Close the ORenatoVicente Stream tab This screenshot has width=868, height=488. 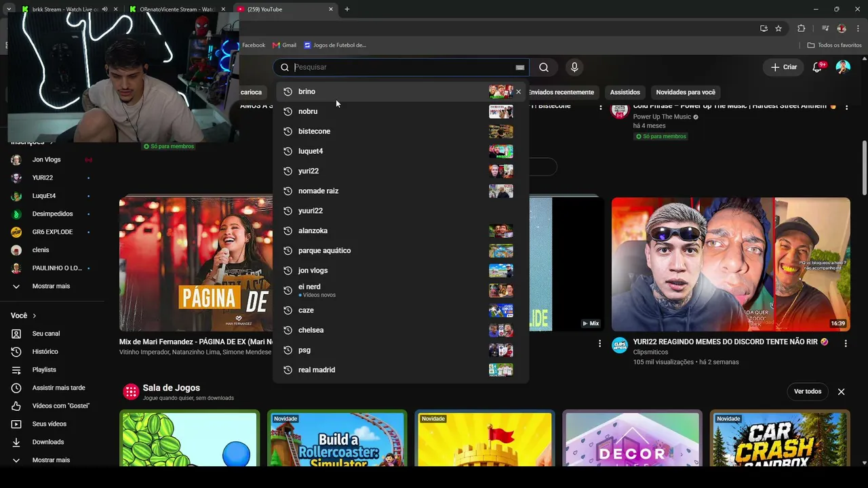[x=223, y=9]
